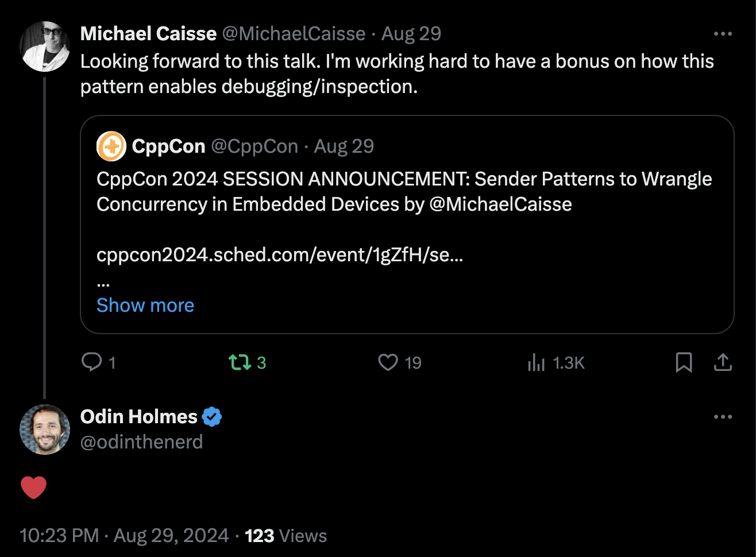Open the @MichaelCaisse mention in quoted post
The height and width of the screenshot is (557, 756).
point(500,204)
